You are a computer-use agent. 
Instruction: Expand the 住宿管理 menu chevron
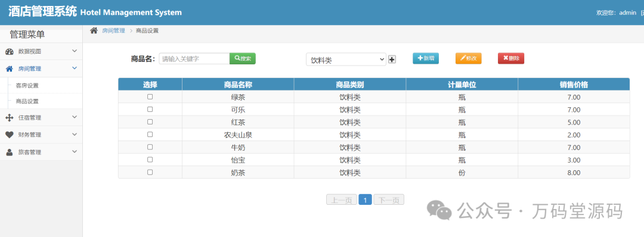pyautogui.click(x=75, y=117)
